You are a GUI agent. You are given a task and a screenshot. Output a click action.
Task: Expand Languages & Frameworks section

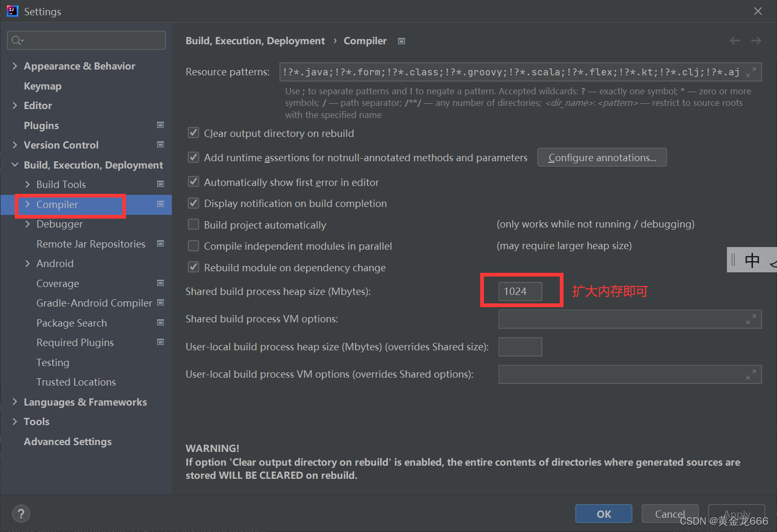click(15, 402)
